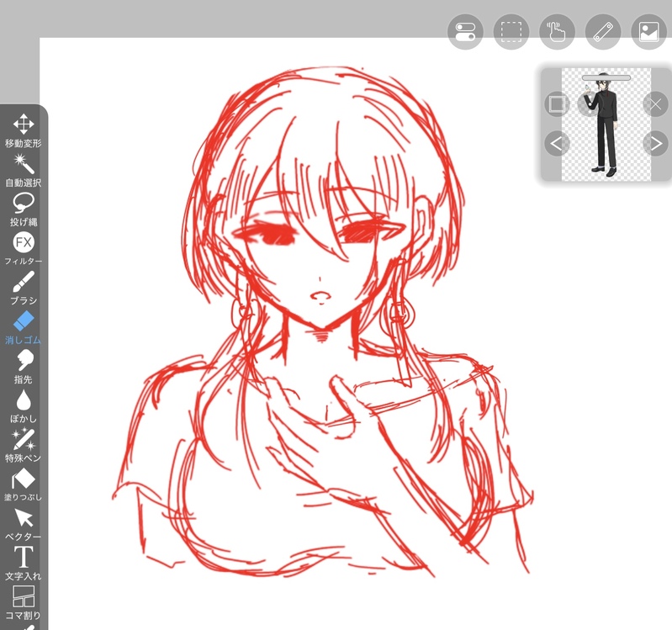Select the ぼかし blur tool
This screenshot has height=630, width=672.
click(x=24, y=407)
